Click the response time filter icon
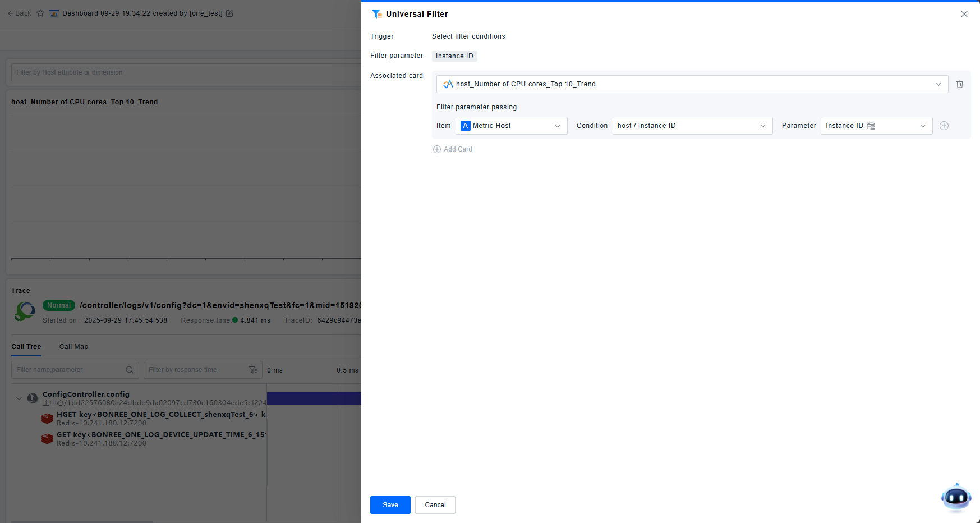This screenshot has height=523, width=980. pyautogui.click(x=253, y=370)
